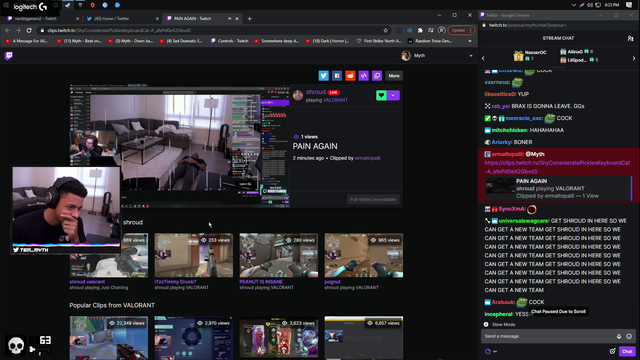The width and height of the screenshot is (640, 360).
Task: Show hidden system tray icons chevron
Action: coord(573,5)
